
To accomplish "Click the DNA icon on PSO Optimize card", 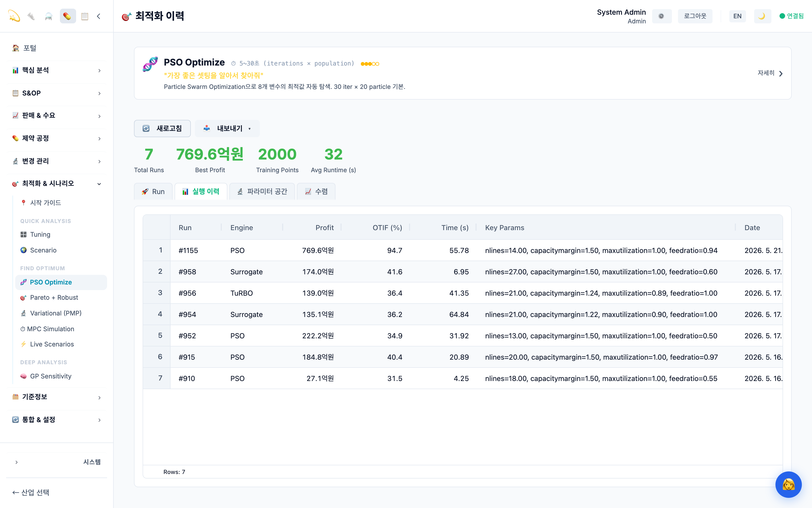I will point(150,64).
